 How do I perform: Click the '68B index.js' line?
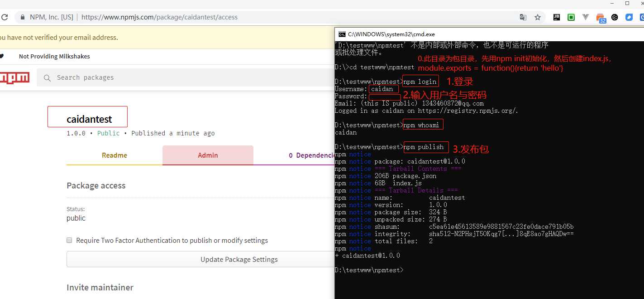378,183
